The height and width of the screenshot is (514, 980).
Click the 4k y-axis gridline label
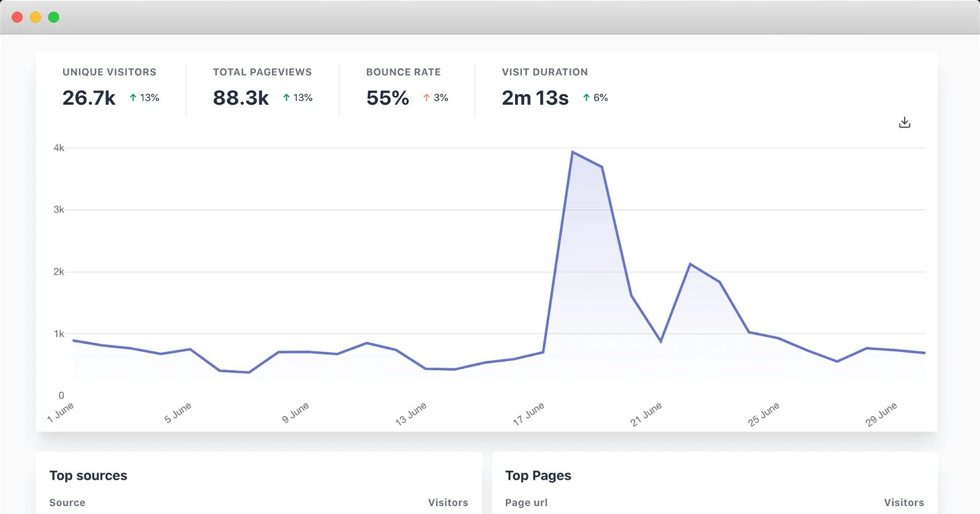point(59,148)
